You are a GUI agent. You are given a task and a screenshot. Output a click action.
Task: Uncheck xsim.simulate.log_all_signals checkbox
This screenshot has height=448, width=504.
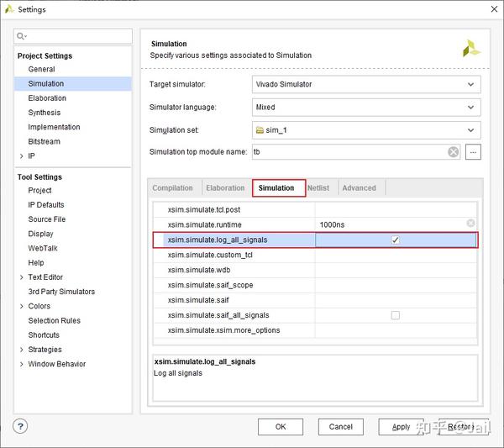396,240
